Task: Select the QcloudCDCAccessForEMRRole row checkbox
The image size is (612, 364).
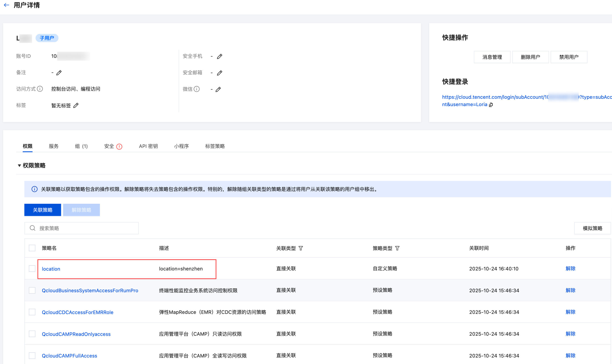Action: click(x=32, y=312)
